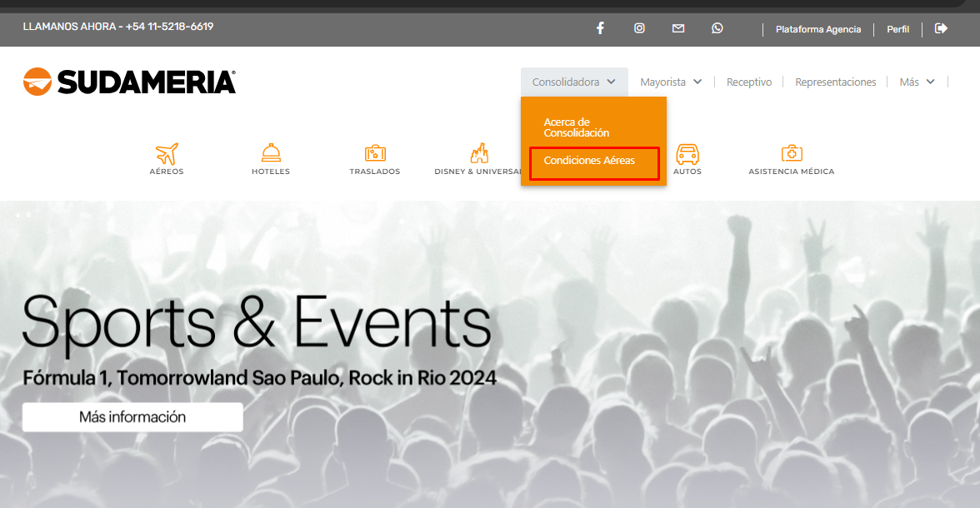This screenshot has height=508, width=980.
Task: Collapse the Consolidadora dropdown menu
Action: (574, 82)
